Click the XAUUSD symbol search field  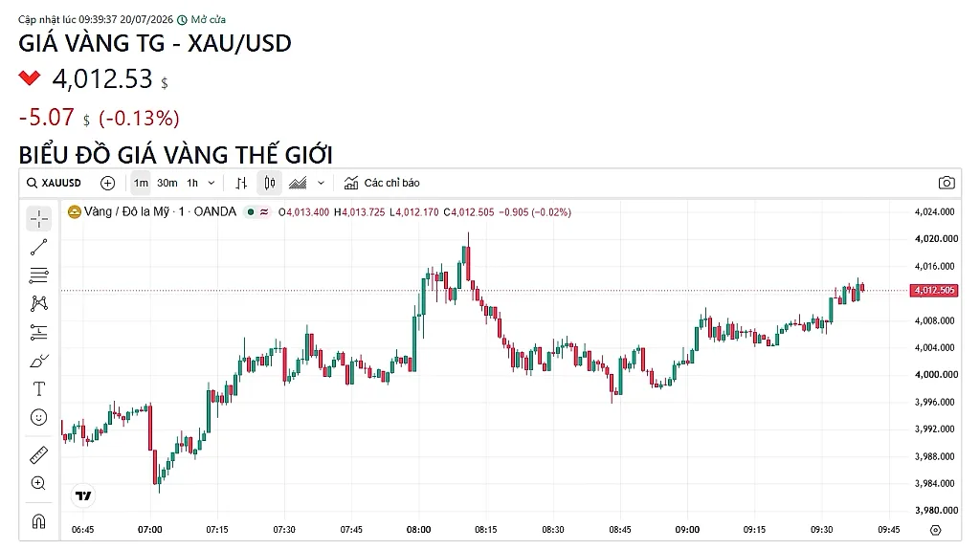click(55, 183)
